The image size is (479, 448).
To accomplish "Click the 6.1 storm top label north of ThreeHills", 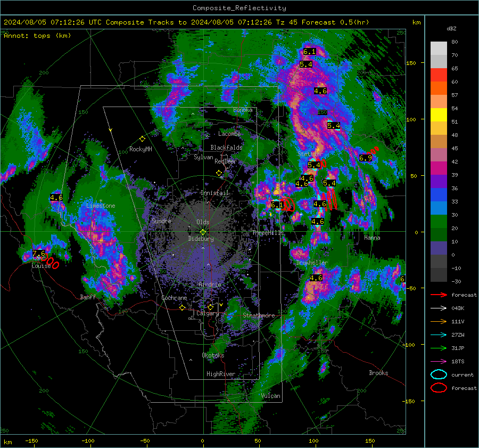I will (x=277, y=205).
